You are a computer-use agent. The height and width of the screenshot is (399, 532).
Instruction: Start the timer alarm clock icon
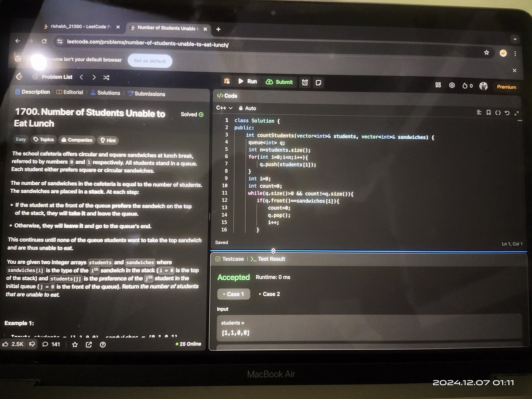[x=305, y=82]
